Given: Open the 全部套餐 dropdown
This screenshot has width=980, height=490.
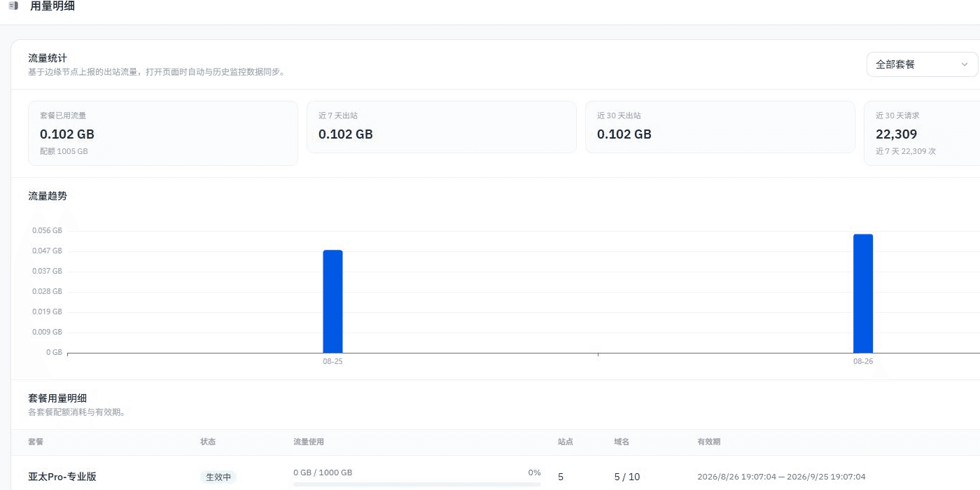Looking at the screenshot, I should tap(922, 64).
